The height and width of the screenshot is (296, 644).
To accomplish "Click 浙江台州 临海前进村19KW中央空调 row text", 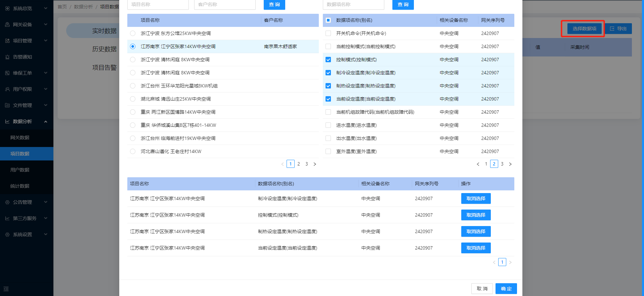I will click(x=178, y=138).
